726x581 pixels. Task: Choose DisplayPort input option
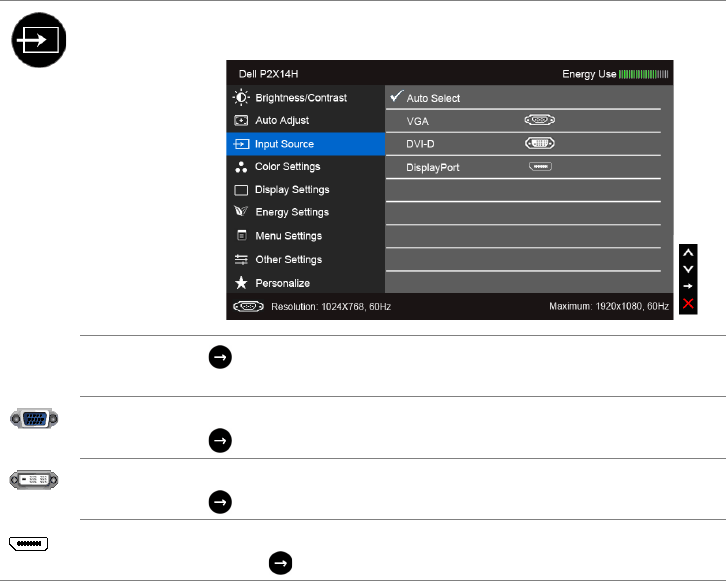(523, 167)
